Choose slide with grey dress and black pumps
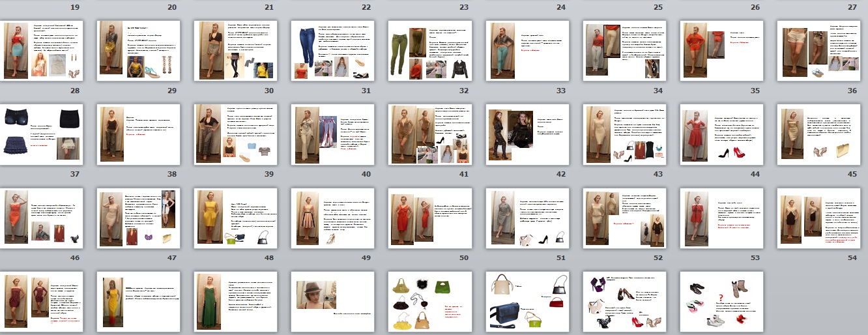Screen dimensions: 868x335 coord(527,218)
